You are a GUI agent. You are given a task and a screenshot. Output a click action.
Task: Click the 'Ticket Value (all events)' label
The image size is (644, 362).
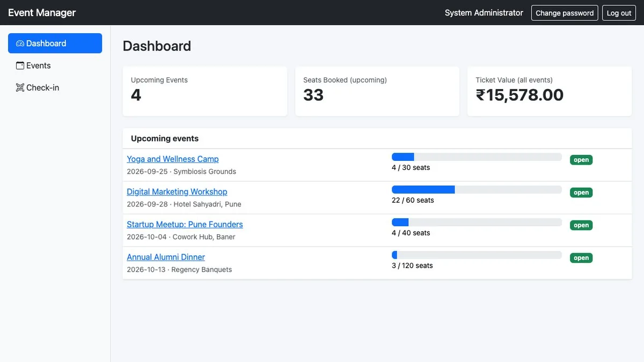coord(514,80)
